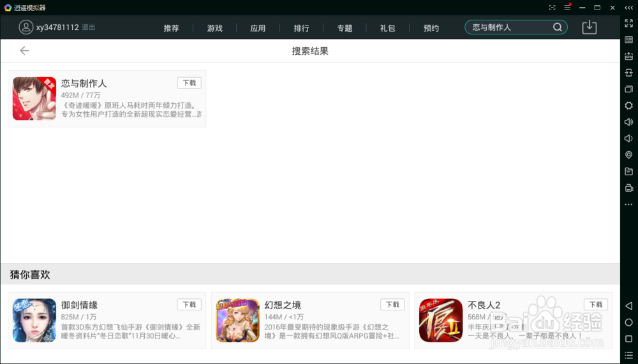Click the list menu icon at sidebar bottom
The width and height of the screenshot is (638, 364).
click(x=628, y=356)
